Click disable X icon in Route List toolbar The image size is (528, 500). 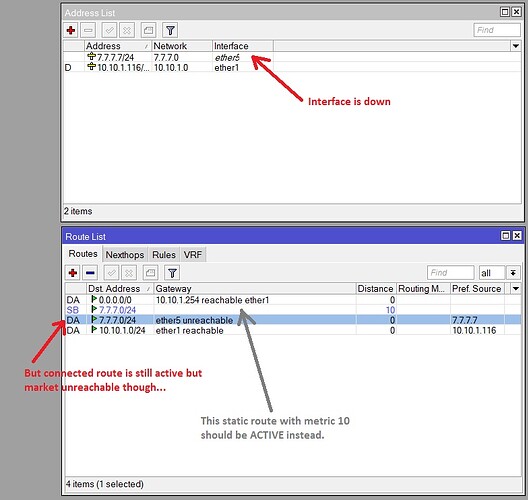[x=129, y=273]
